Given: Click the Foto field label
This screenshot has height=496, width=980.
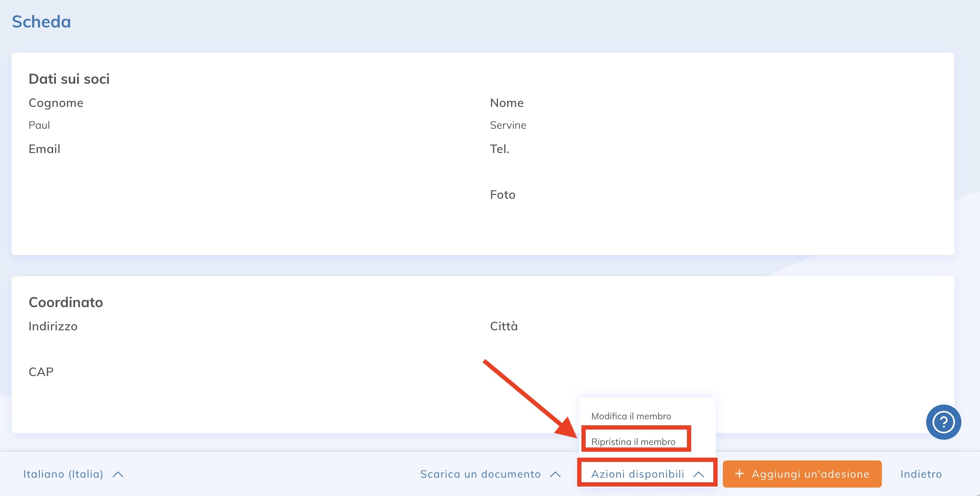Looking at the screenshot, I should (x=502, y=195).
